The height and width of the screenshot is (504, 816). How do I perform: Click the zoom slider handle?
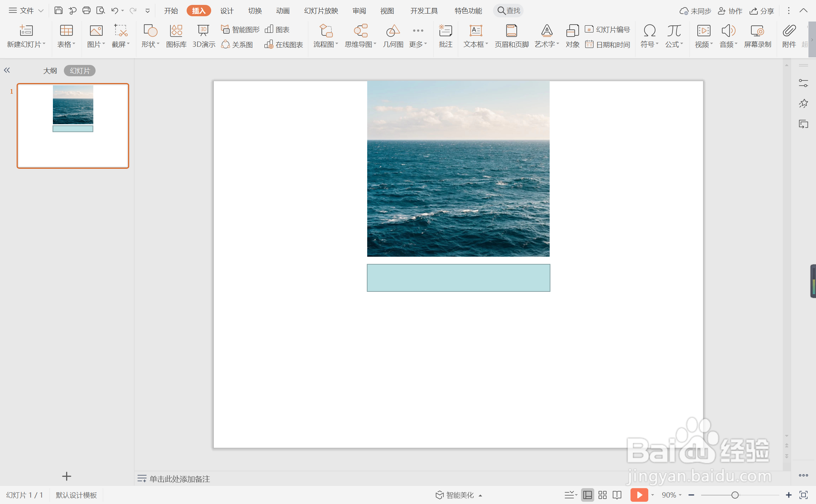tap(735, 495)
